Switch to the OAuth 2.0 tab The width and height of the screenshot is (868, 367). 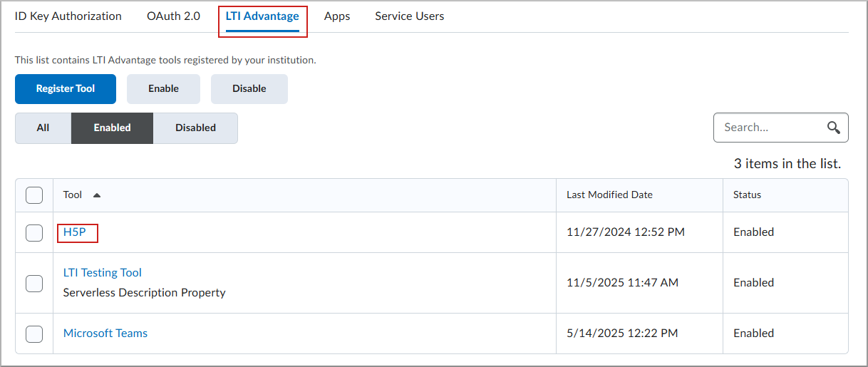(173, 16)
